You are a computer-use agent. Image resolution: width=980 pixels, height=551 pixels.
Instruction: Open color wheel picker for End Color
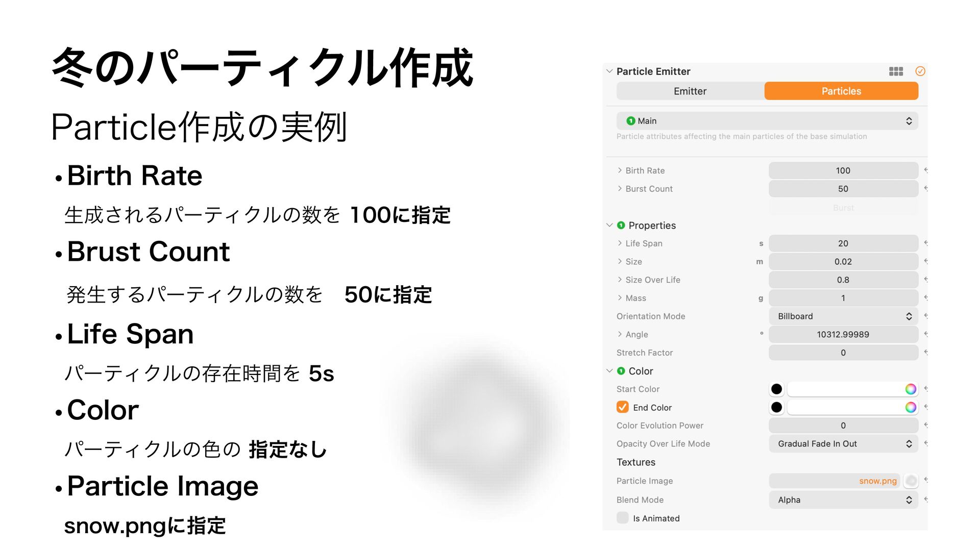[911, 407]
